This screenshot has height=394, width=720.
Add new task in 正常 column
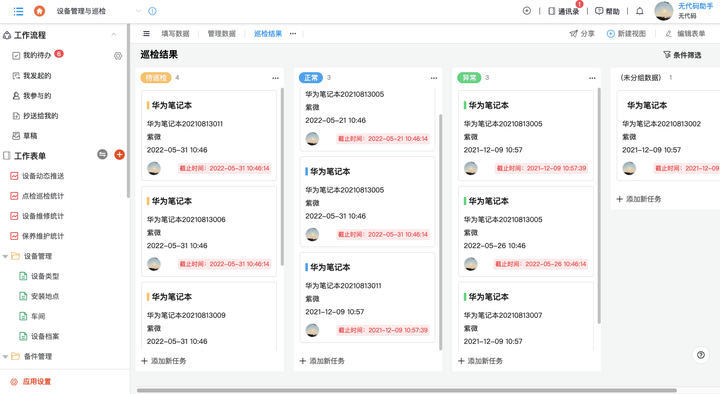coord(322,361)
